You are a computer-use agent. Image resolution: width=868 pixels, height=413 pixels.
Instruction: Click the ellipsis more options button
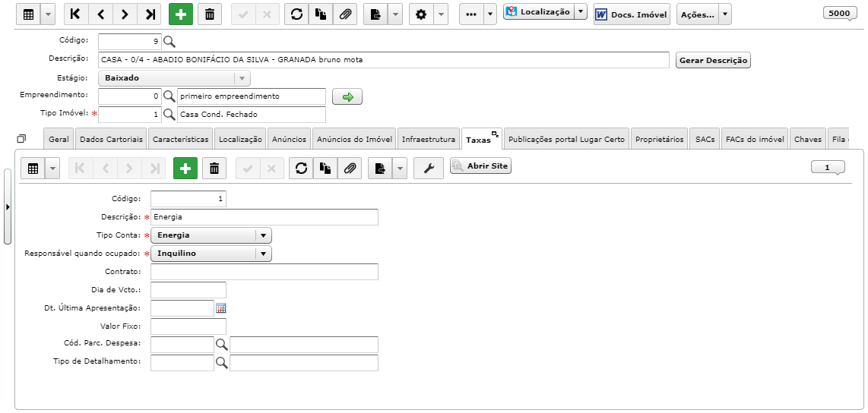pos(472,15)
